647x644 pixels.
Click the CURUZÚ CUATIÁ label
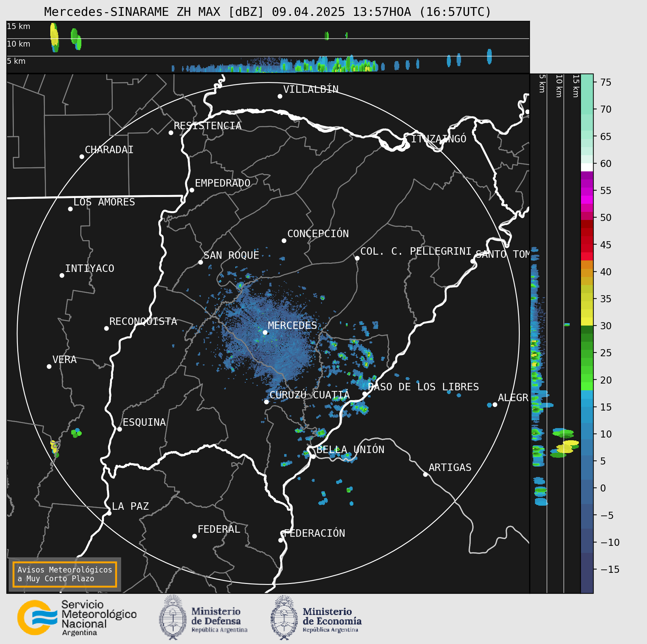pos(309,395)
